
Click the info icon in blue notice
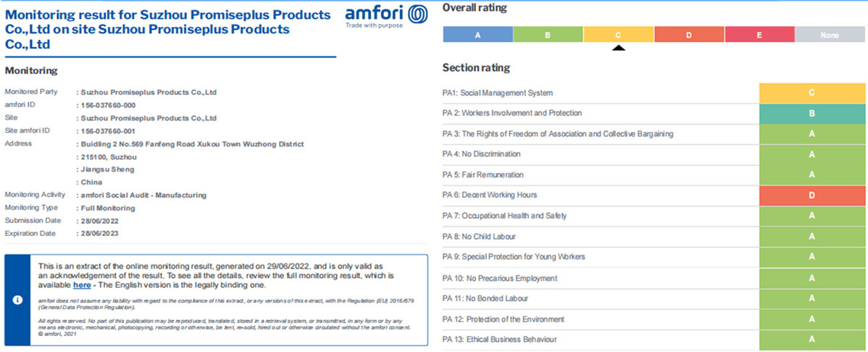coord(18,300)
